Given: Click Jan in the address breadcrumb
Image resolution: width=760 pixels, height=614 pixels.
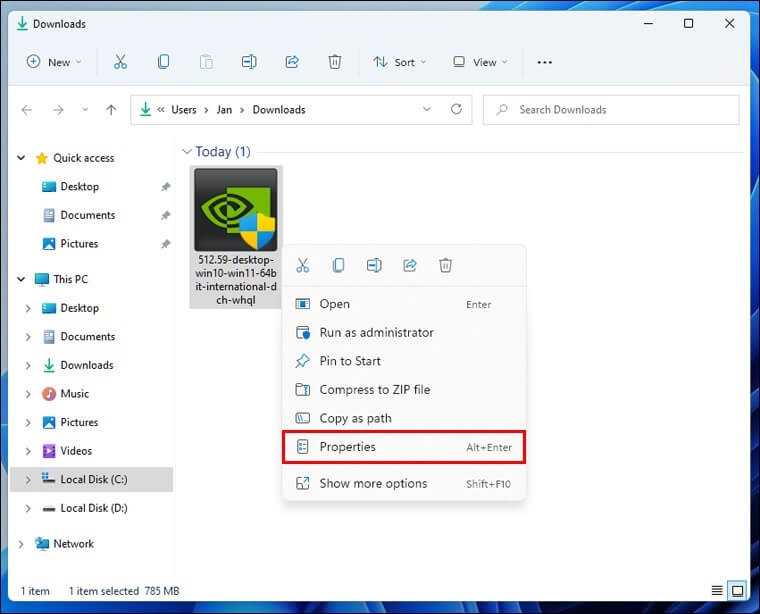Looking at the screenshot, I should (224, 110).
